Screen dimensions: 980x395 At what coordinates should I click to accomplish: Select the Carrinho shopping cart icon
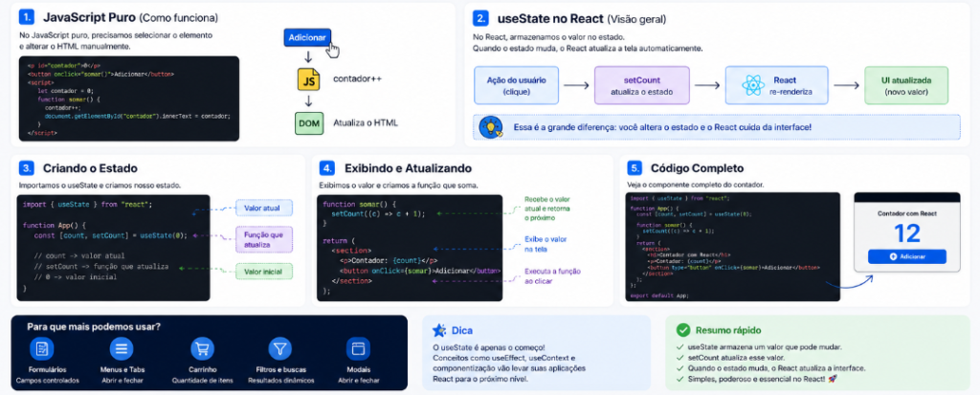click(203, 348)
